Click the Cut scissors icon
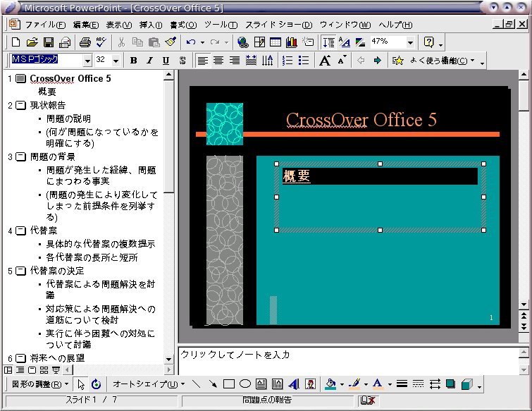532x411 pixels. click(x=121, y=42)
